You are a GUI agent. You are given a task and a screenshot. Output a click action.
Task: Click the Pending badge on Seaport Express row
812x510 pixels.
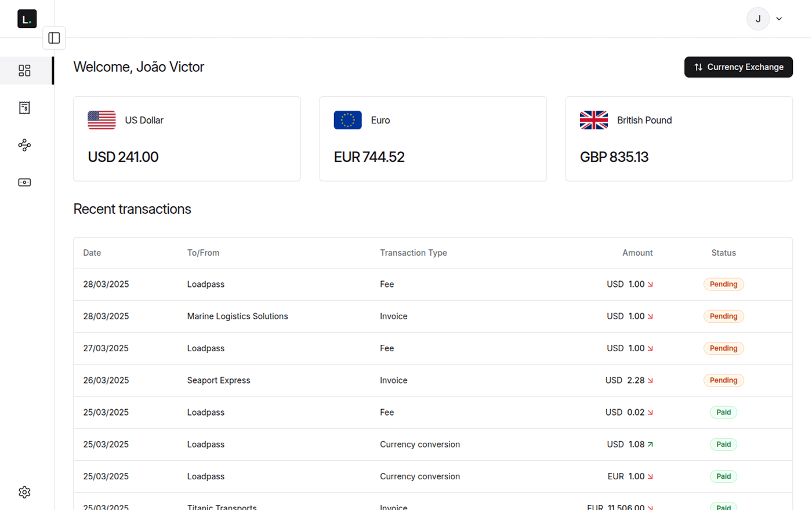pyautogui.click(x=723, y=380)
